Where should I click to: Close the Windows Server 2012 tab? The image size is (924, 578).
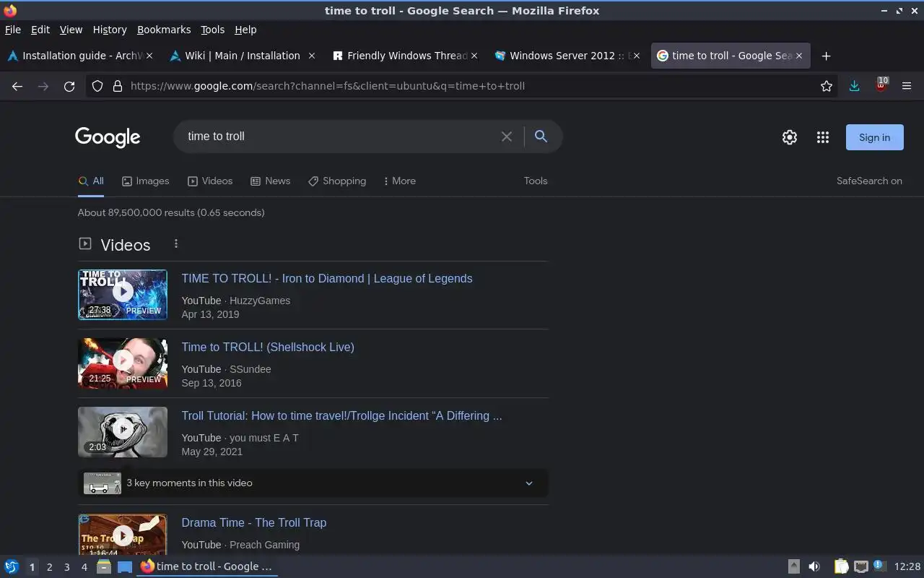[x=636, y=56]
